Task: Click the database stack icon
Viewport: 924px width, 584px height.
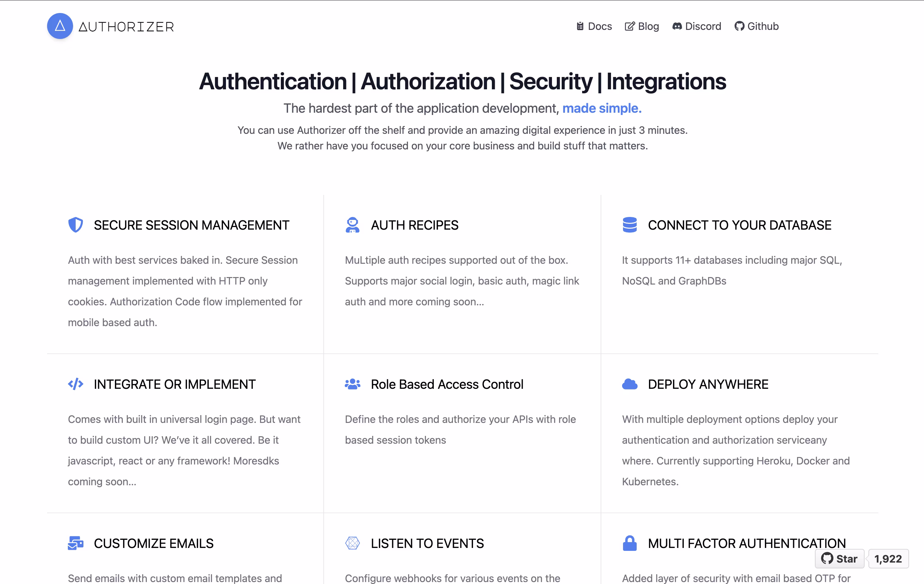Action: [629, 225]
